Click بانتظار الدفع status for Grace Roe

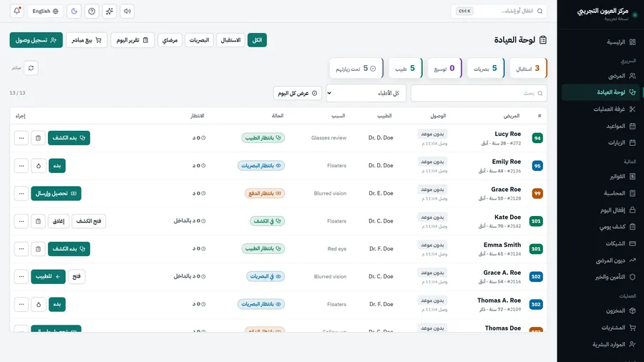(265, 193)
